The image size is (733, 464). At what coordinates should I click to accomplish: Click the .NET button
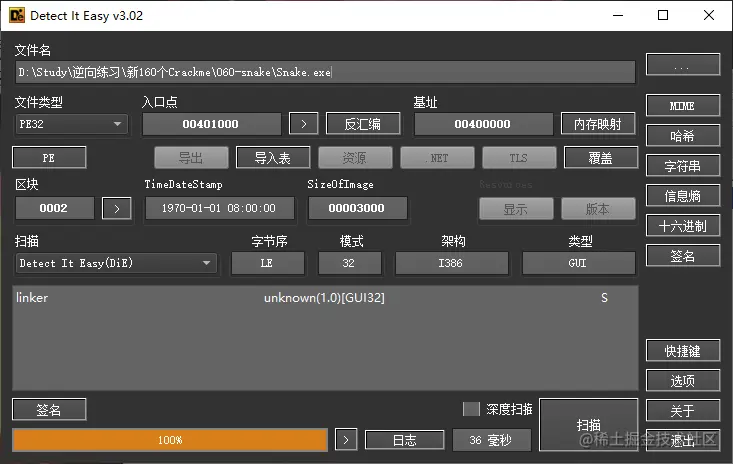[437, 158]
